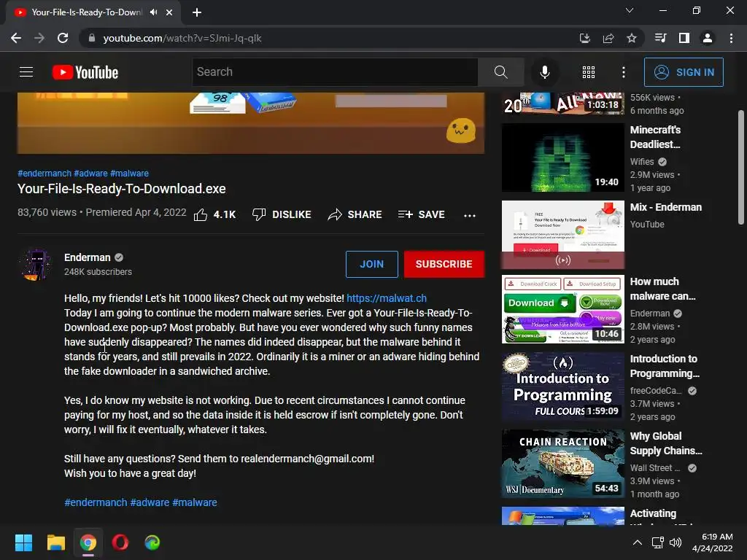Click the Enderman channel name

pyautogui.click(x=88, y=257)
